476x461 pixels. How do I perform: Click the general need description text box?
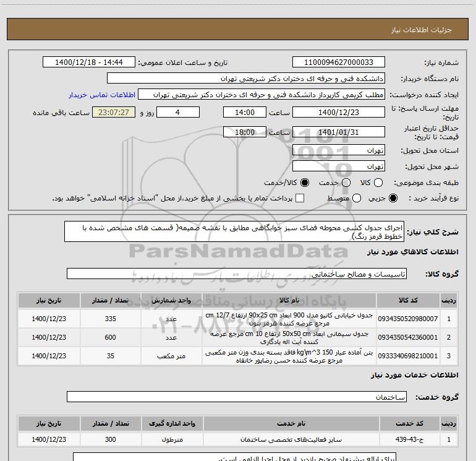click(x=234, y=231)
